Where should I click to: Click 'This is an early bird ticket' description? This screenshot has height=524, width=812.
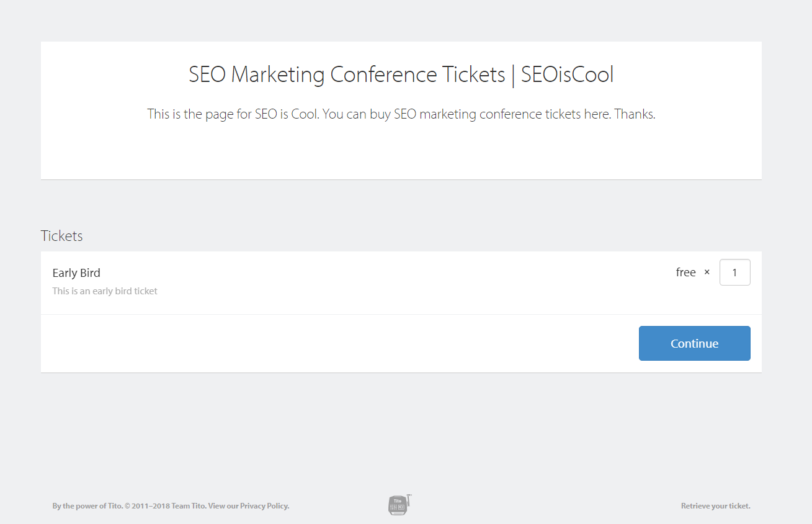click(105, 291)
